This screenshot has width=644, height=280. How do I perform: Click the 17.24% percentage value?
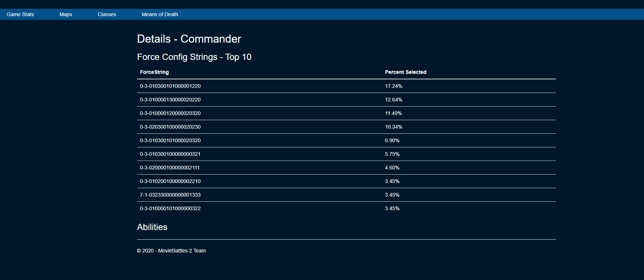tap(393, 86)
